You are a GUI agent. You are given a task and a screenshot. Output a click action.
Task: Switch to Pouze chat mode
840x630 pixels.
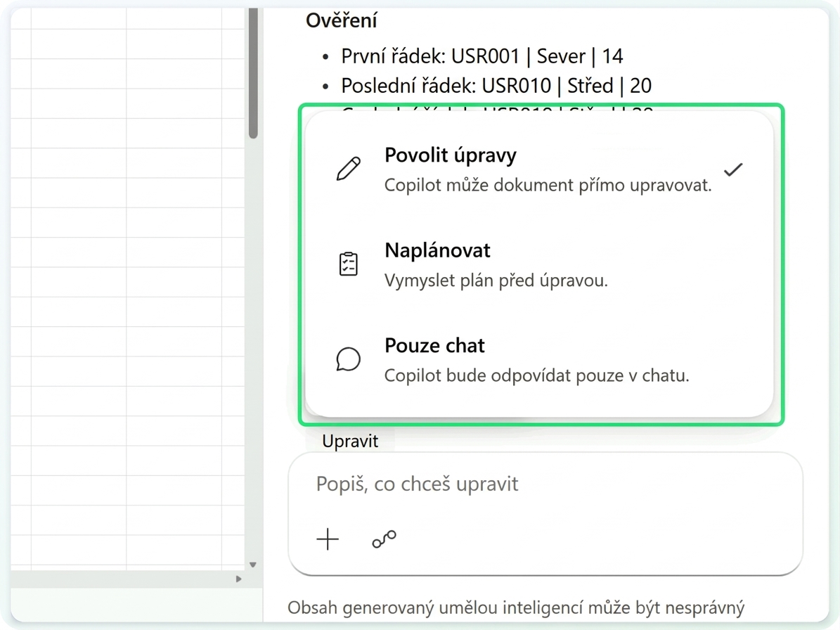(539, 360)
